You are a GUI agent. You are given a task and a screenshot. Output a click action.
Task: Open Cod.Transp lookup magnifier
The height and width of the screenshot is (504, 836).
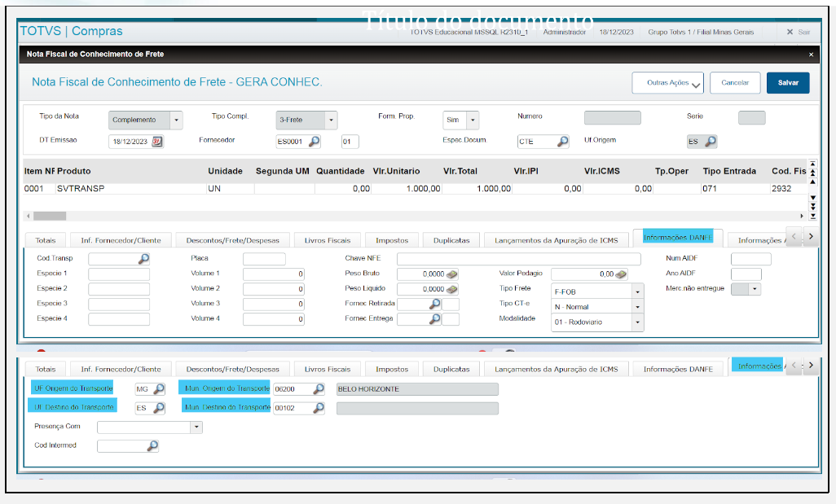(x=143, y=259)
